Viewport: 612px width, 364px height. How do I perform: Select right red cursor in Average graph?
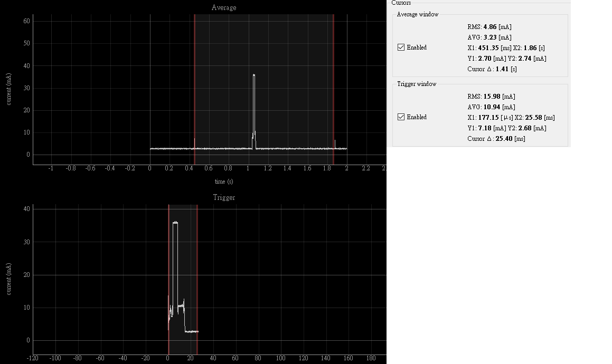coord(333,89)
